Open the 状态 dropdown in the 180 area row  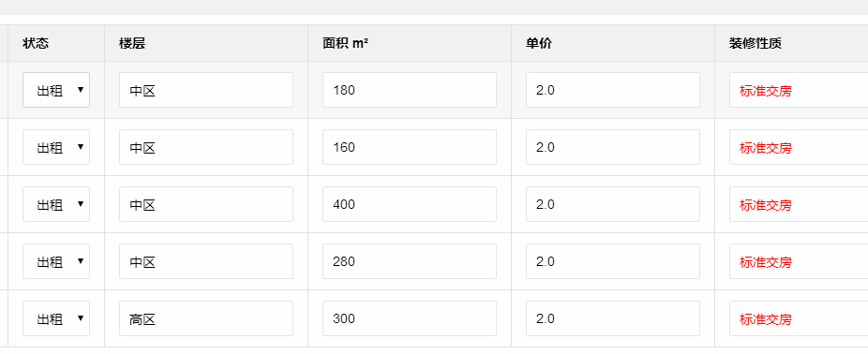point(56,90)
